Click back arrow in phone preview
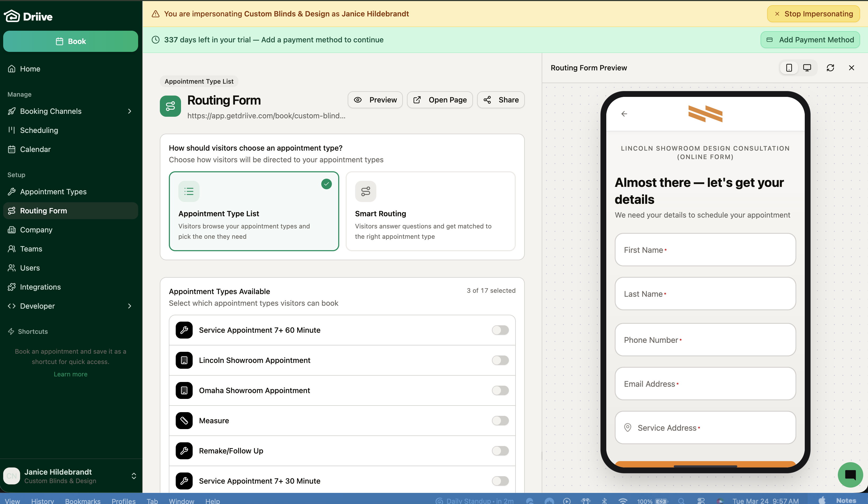The height and width of the screenshot is (504, 868). [x=624, y=114]
